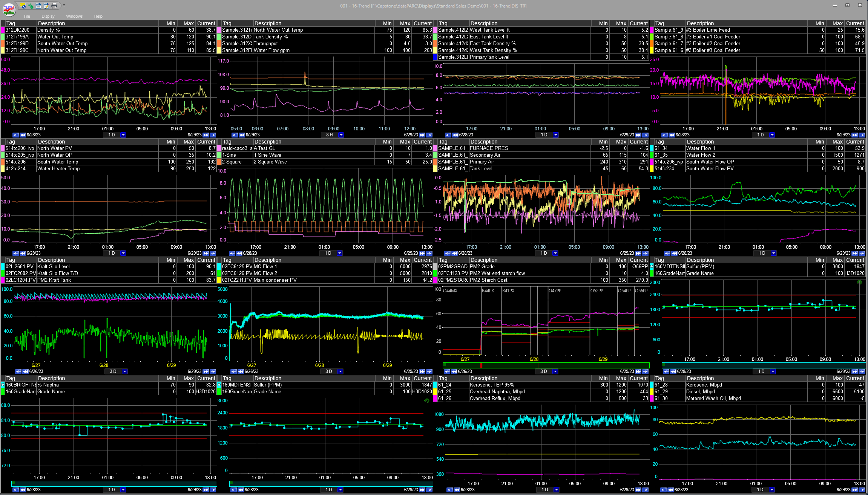Click the green mouse icon in quick toolbar
868x495 pixels.
pos(31,6)
